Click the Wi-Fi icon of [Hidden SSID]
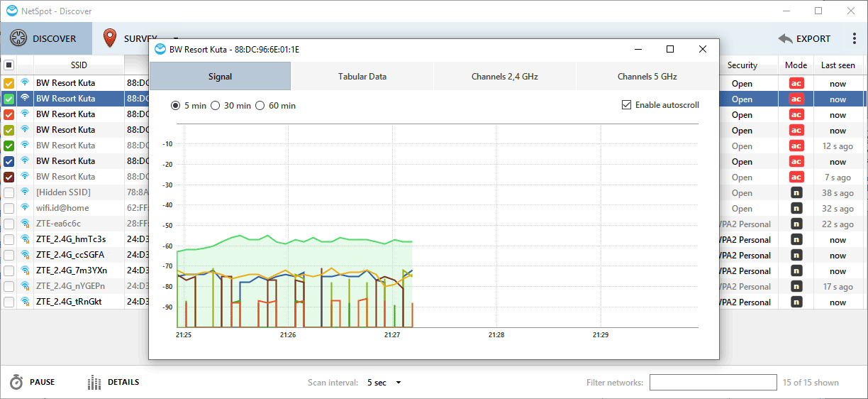This screenshot has height=399, width=868. [25, 192]
